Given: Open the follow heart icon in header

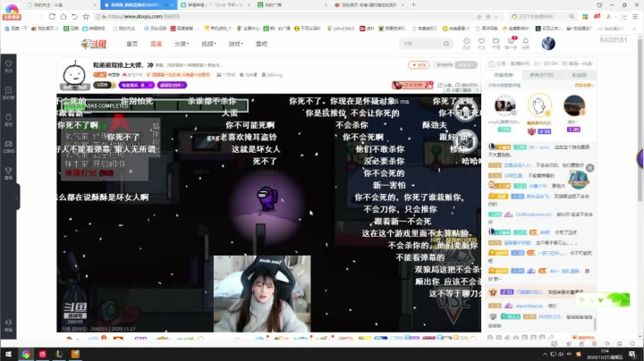Looking at the screenshot, I should (x=481, y=41).
